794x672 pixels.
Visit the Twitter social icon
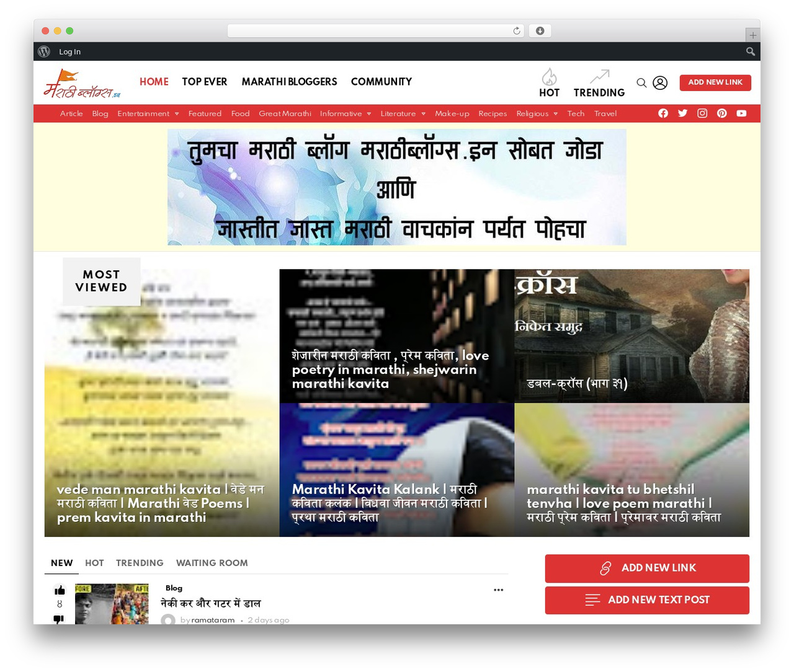click(683, 113)
